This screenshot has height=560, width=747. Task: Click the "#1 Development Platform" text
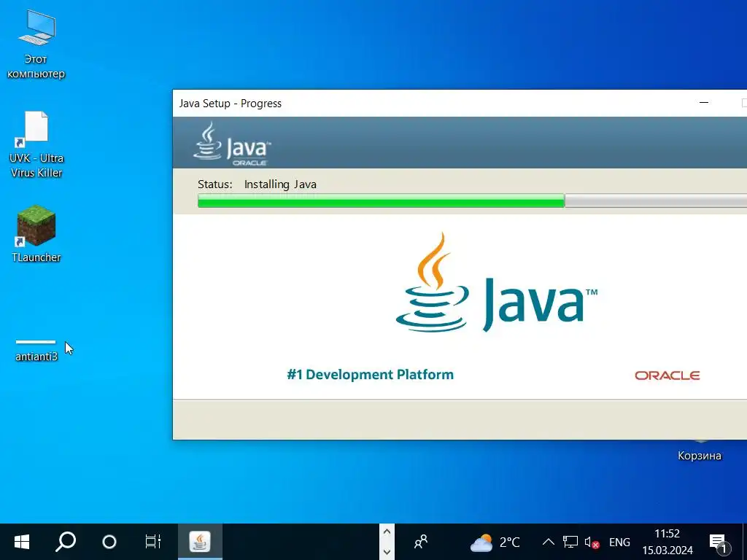pyautogui.click(x=370, y=375)
